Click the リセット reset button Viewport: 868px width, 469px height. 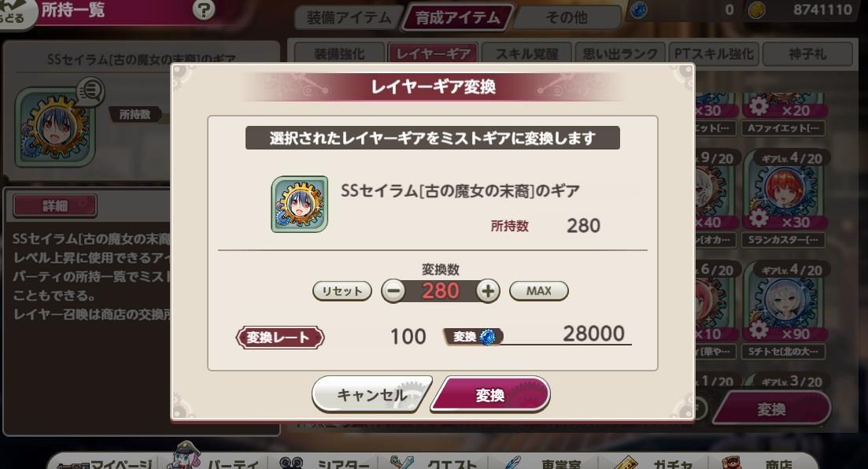tap(342, 290)
